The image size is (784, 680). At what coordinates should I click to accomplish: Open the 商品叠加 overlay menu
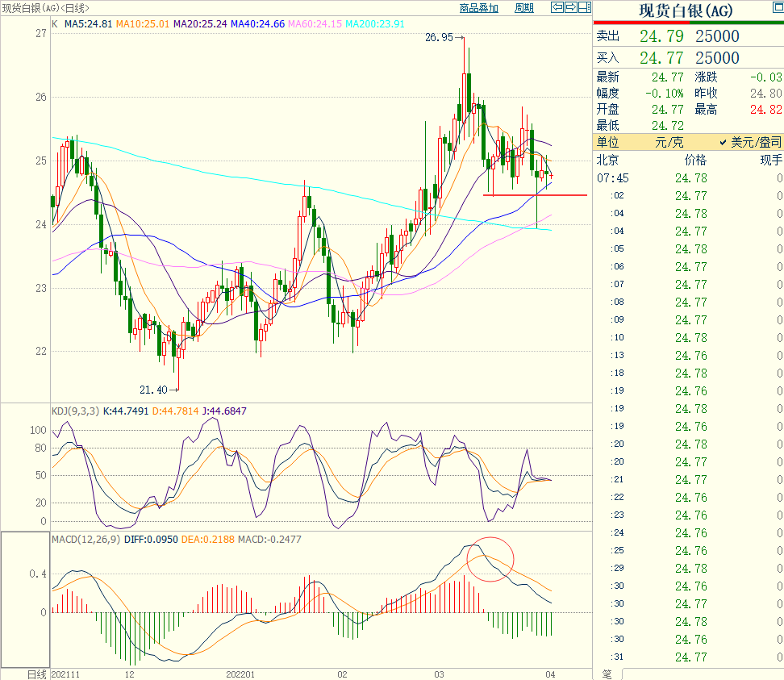click(479, 8)
